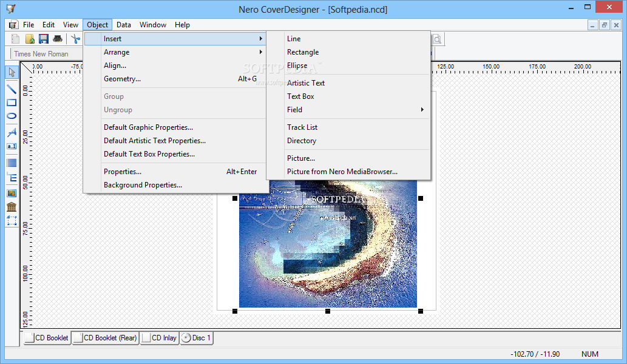
Task: Select the Rectangle tool in the left toolbar
Action: point(12,103)
